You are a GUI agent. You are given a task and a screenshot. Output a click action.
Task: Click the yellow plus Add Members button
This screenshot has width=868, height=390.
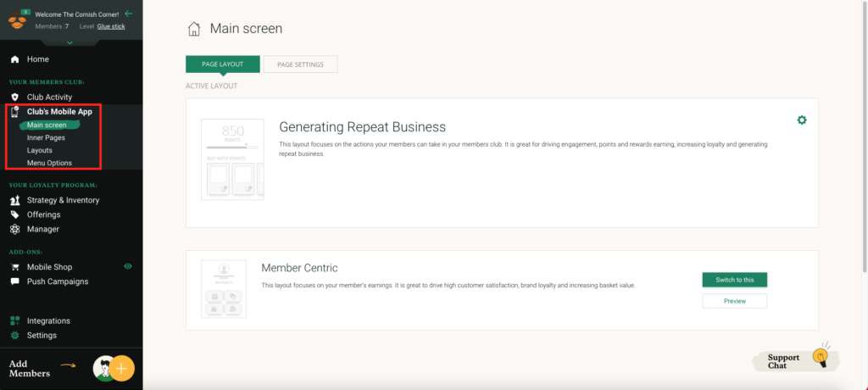[x=121, y=368]
